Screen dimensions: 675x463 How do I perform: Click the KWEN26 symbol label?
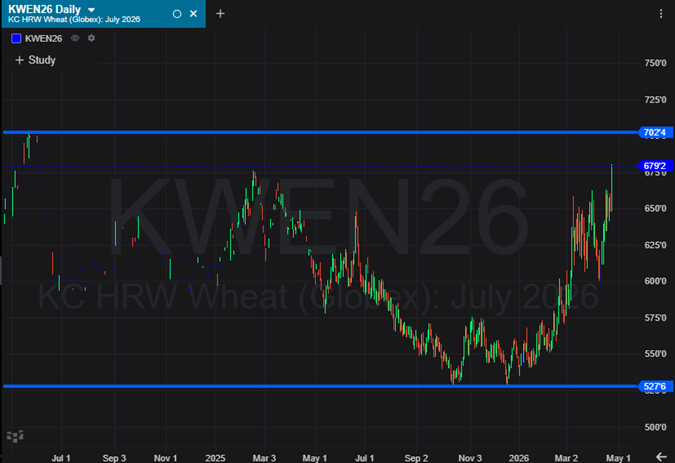(43, 38)
